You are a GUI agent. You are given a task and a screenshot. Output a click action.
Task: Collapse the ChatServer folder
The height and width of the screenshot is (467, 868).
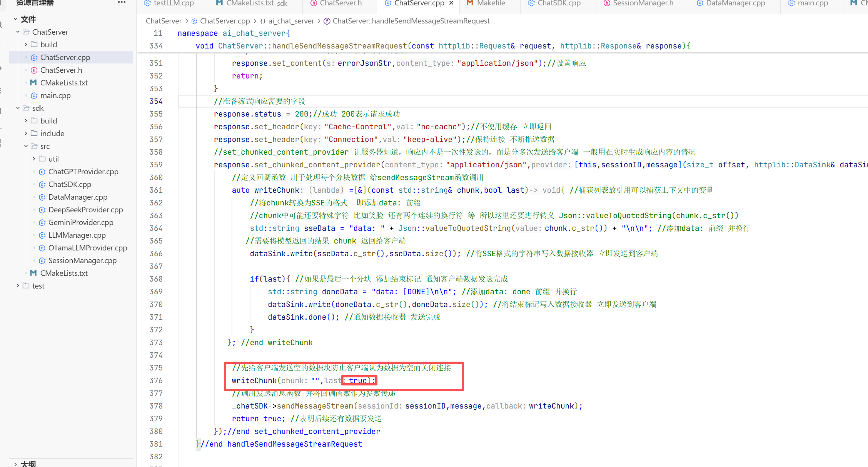[x=18, y=32]
